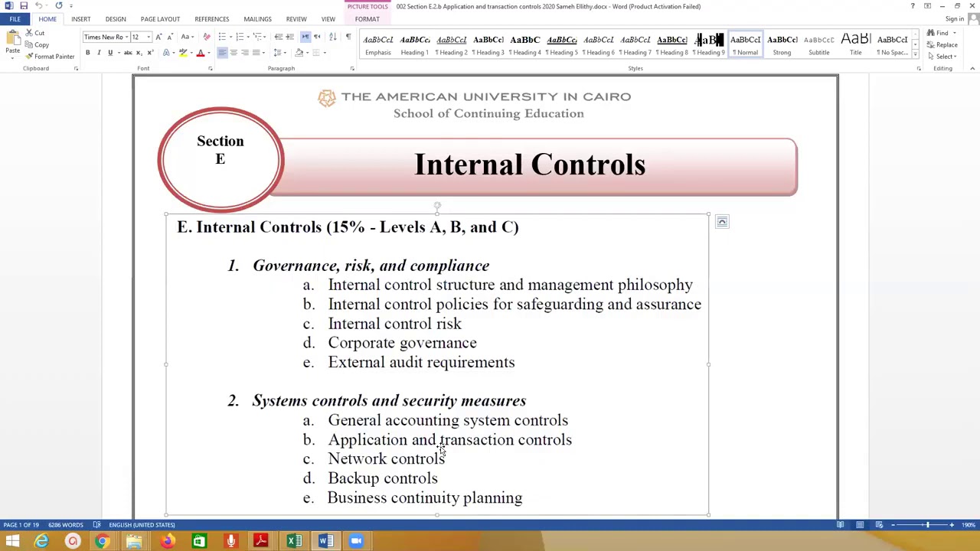
Task: Click English (United States) language indicator
Action: click(x=142, y=525)
